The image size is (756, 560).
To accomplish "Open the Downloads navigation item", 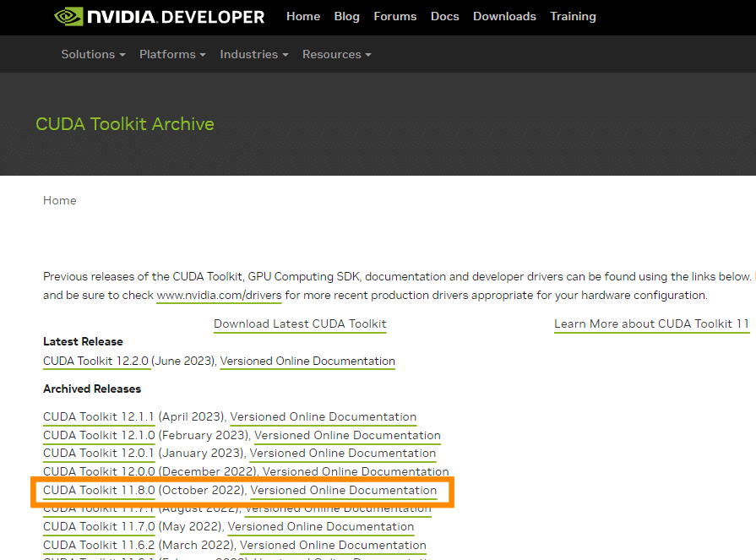I will click(x=504, y=16).
